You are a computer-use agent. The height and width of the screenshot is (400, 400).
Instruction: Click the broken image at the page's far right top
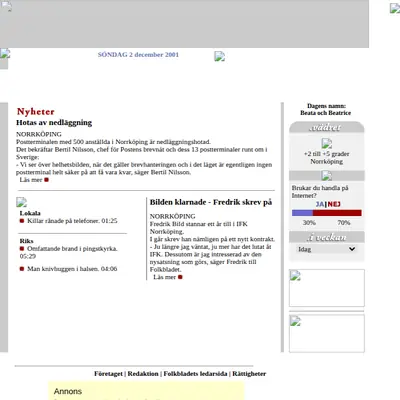[x=395, y=8]
